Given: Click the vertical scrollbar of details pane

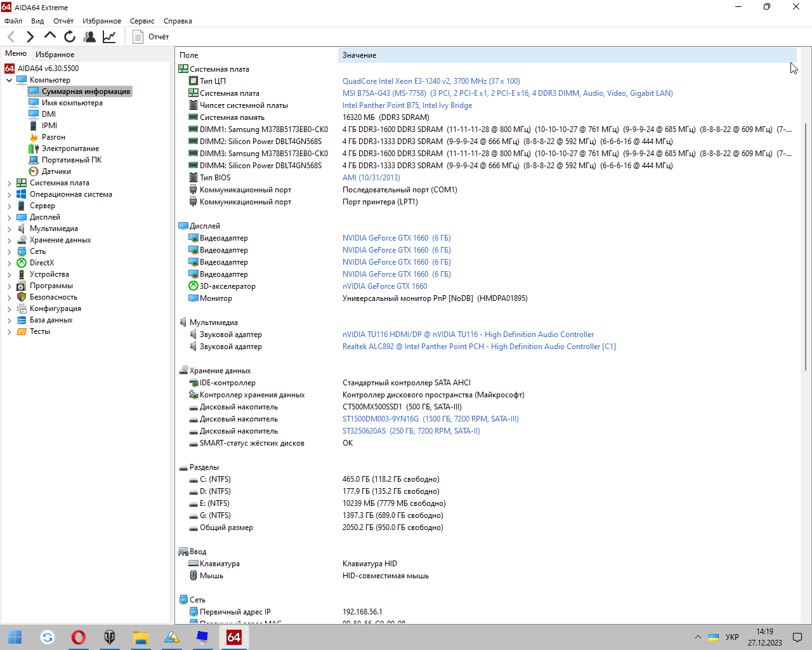Looking at the screenshot, I should coord(806,248).
